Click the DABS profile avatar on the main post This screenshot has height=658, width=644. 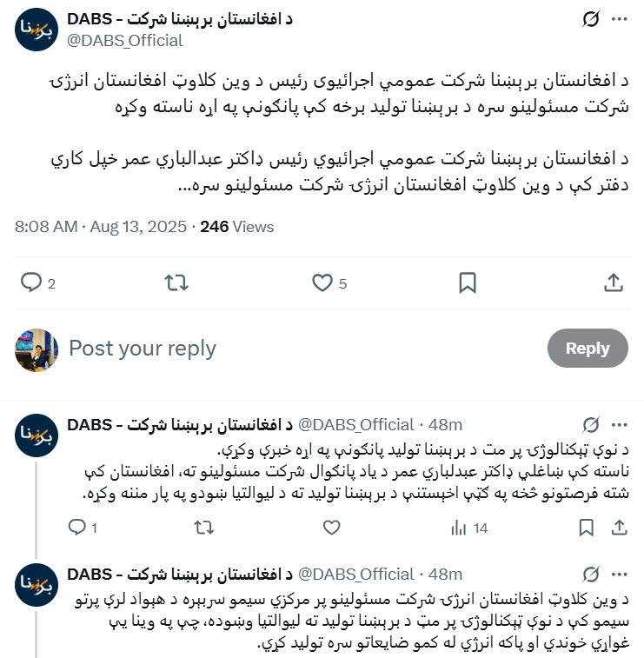[x=37, y=30]
